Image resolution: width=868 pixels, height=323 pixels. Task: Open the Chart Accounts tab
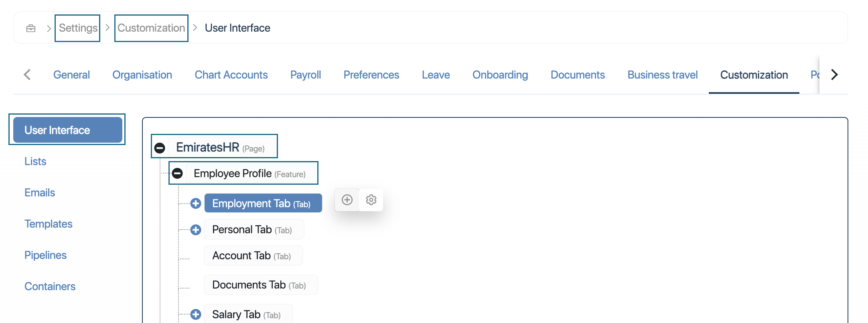pos(231,75)
